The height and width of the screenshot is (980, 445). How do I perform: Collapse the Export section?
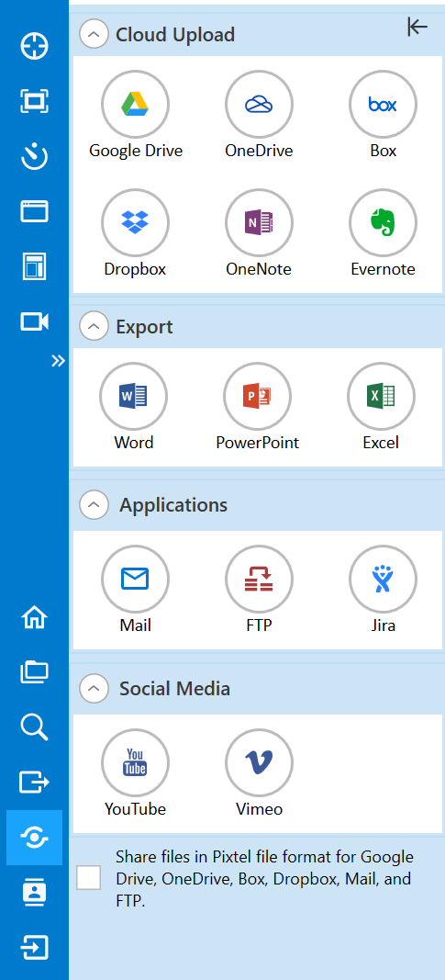click(94, 326)
